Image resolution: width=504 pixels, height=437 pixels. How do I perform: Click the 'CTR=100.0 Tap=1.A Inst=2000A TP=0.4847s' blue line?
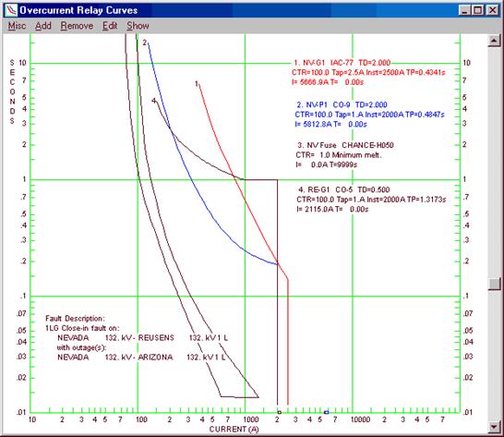369,115
